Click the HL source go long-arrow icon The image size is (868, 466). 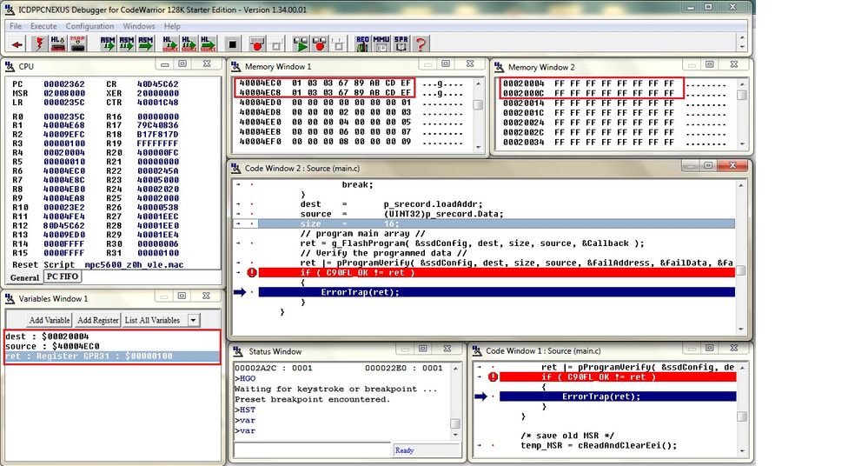(x=208, y=43)
